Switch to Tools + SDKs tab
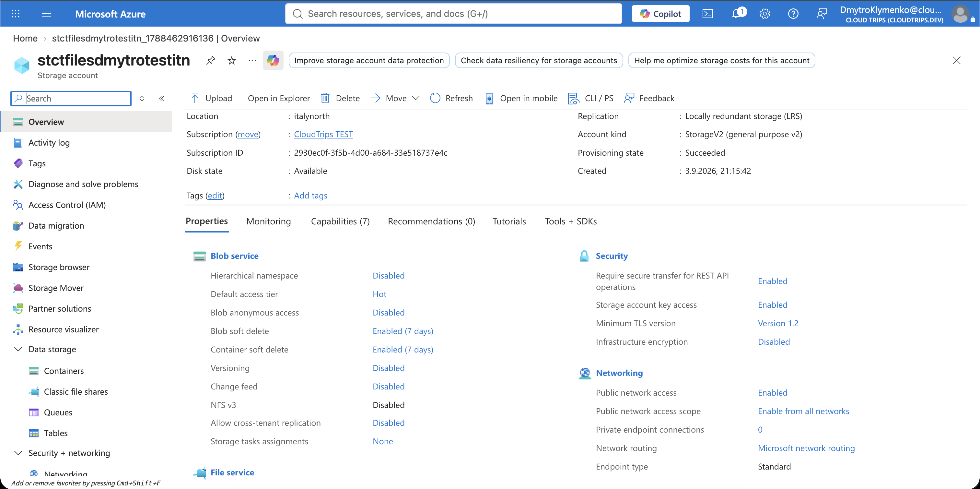 click(x=571, y=221)
